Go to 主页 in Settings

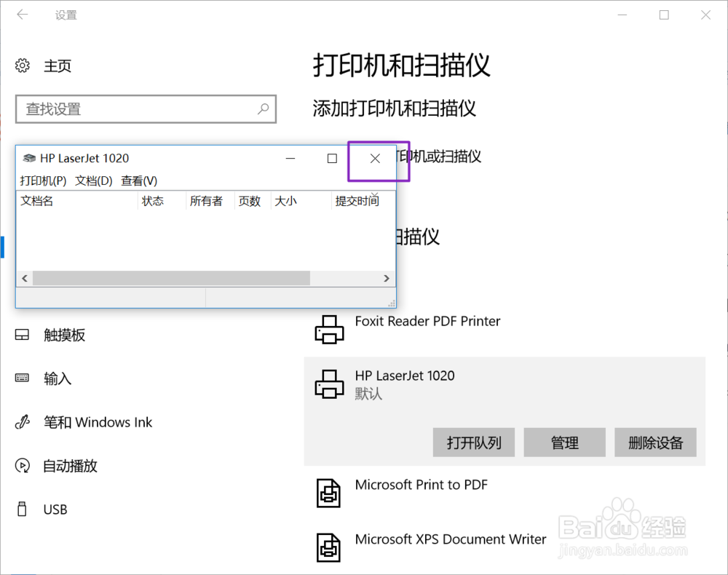[x=58, y=66]
